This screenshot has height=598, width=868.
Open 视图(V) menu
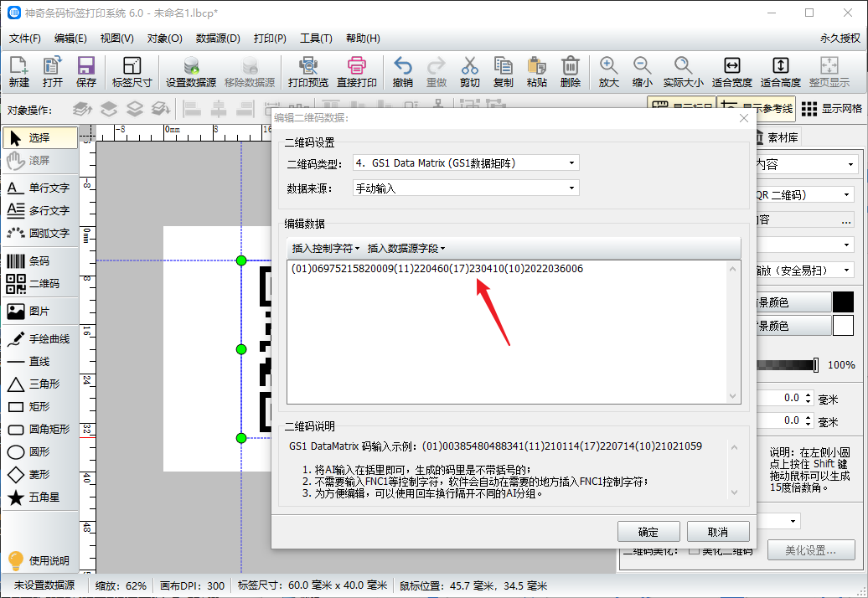(x=116, y=39)
